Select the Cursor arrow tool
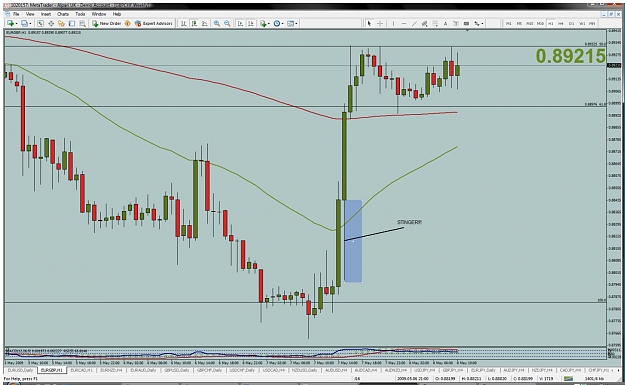Viewport: 625px width, 385px height. click(369, 24)
